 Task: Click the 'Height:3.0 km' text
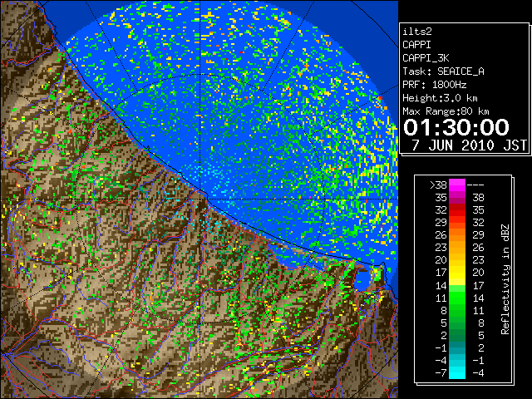click(440, 98)
